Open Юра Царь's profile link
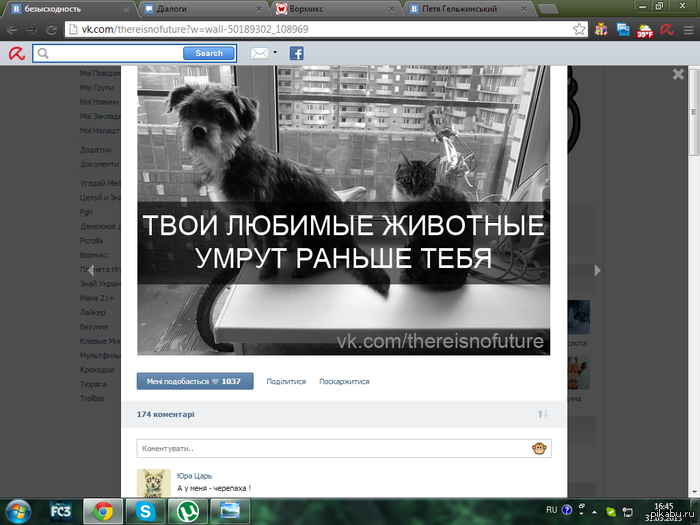The width and height of the screenshot is (700, 525). [194, 476]
